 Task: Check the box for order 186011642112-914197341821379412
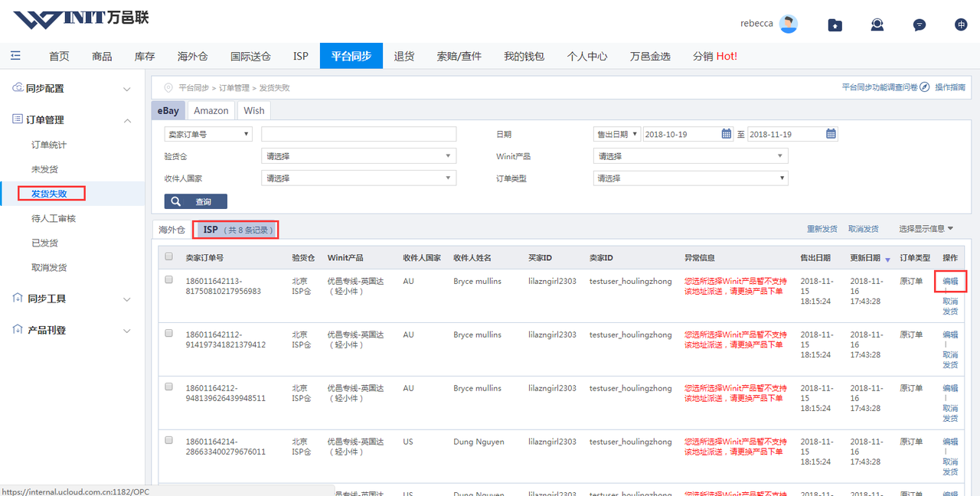169,333
